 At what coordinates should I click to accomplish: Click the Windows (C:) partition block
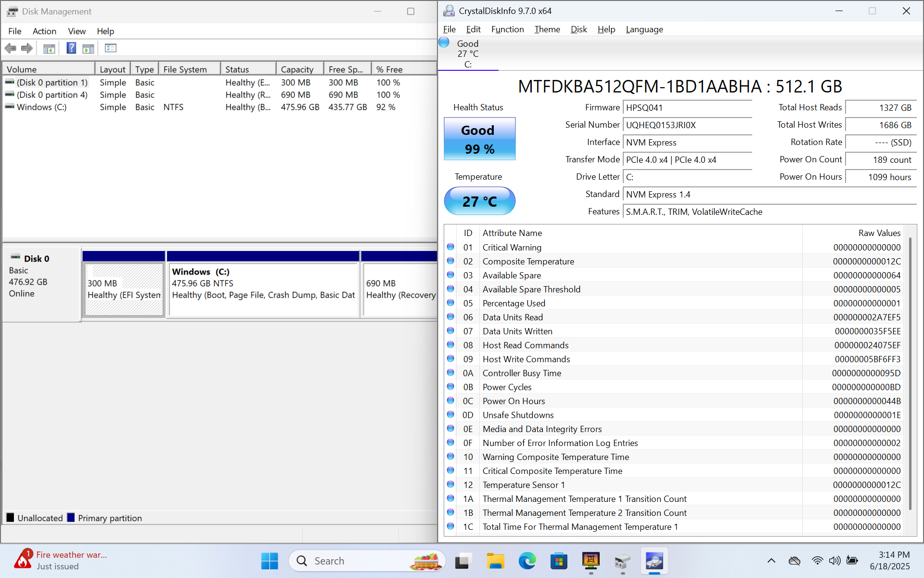pos(263,289)
